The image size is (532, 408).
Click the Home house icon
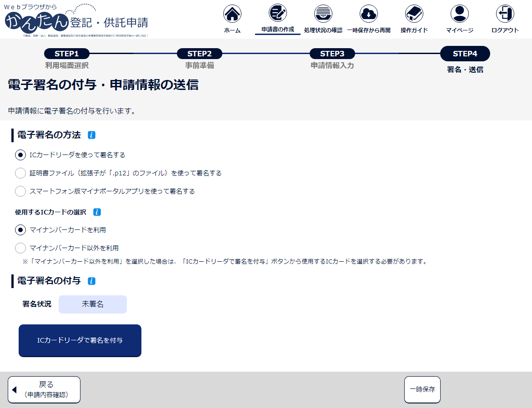232,14
